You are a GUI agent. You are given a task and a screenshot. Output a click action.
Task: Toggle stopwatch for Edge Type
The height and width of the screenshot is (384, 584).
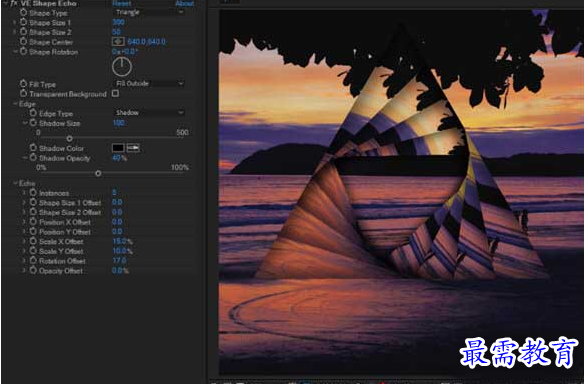pyautogui.click(x=33, y=113)
